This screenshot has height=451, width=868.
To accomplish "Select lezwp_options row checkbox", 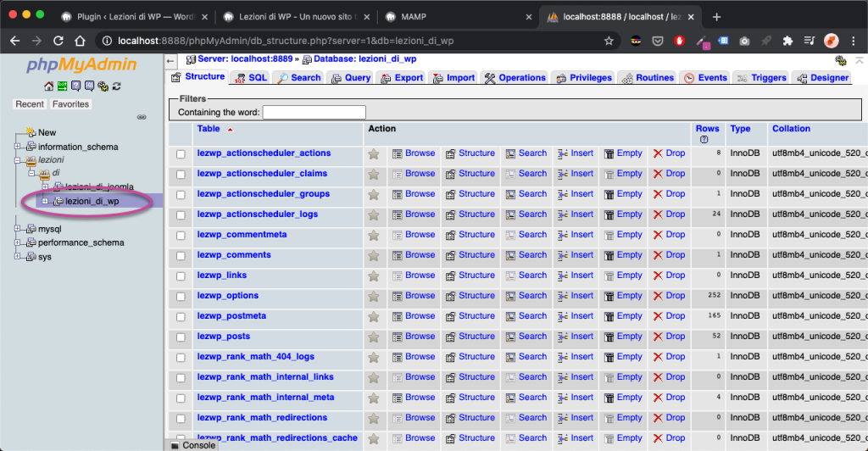I will coord(181,297).
